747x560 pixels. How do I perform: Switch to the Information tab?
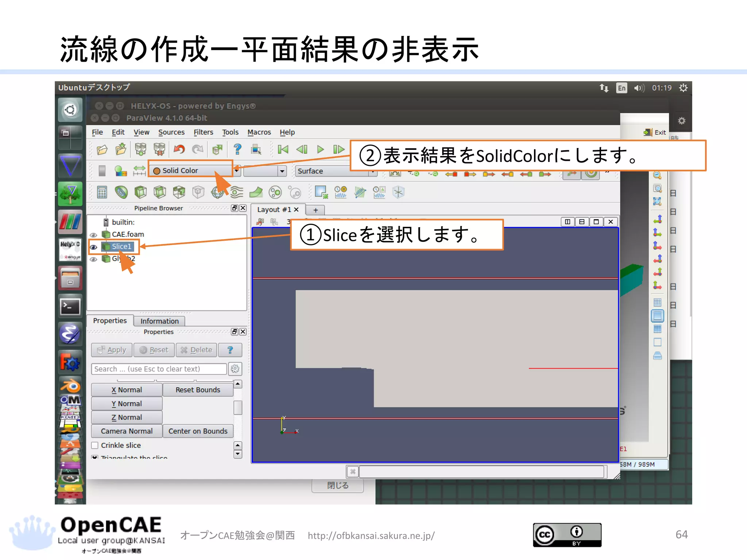[x=159, y=321]
